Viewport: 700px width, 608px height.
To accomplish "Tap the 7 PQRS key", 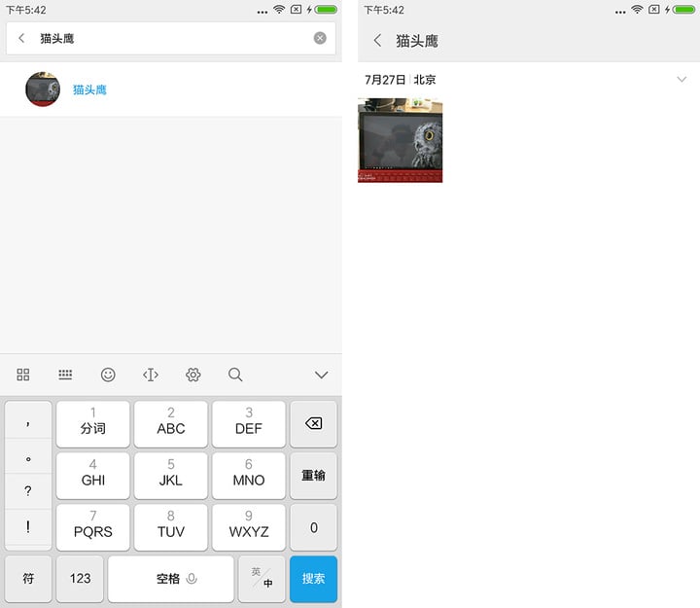I will [x=93, y=527].
